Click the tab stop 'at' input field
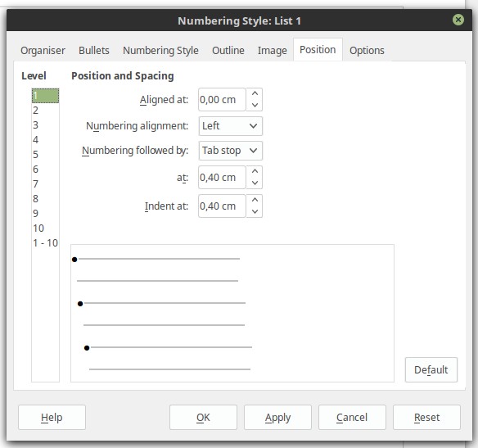This screenshot has width=478, height=448. [x=222, y=178]
